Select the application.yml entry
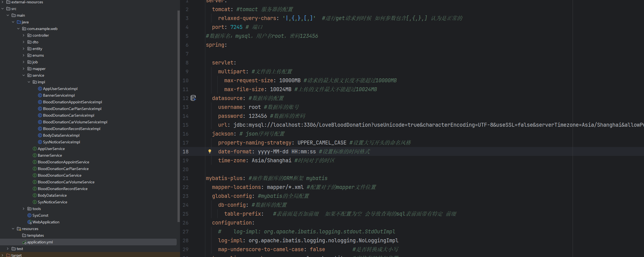 (40, 242)
